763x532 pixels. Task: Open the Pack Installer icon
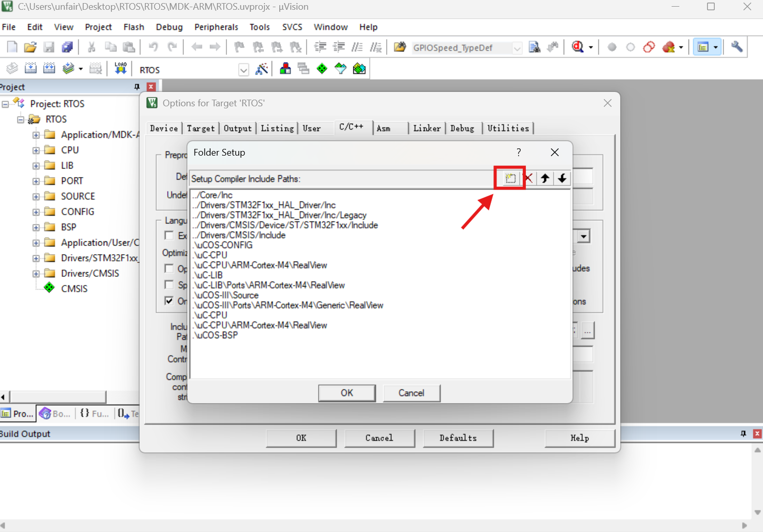click(x=359, y=69)
